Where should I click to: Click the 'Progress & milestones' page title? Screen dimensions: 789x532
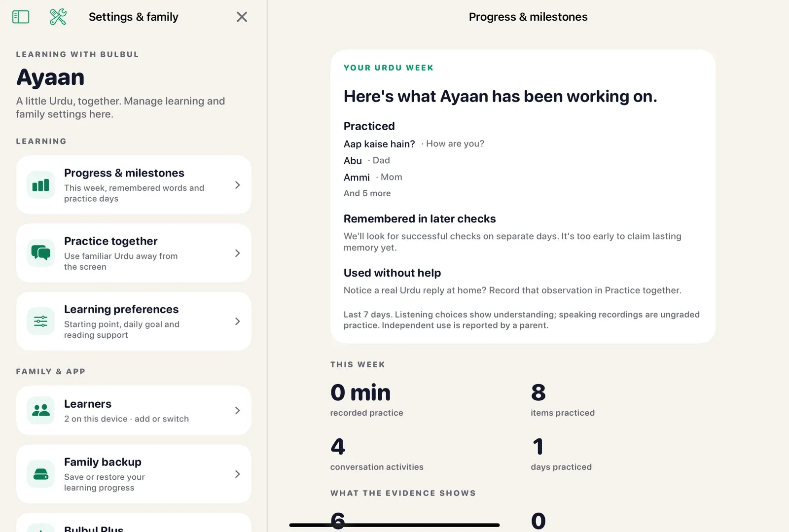pyautogui.click(x=528, y=17)
